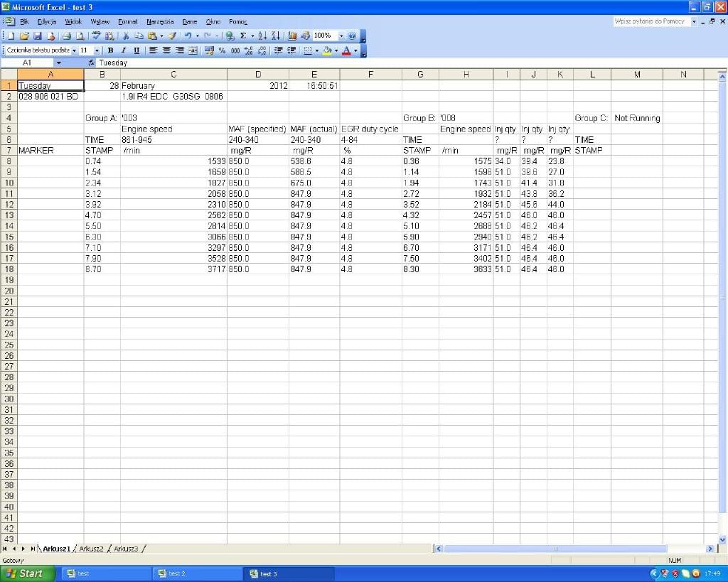Merge and center selected cells
Image resolution: width=728 pixels, height=582 pixels.
click(193, 50)
